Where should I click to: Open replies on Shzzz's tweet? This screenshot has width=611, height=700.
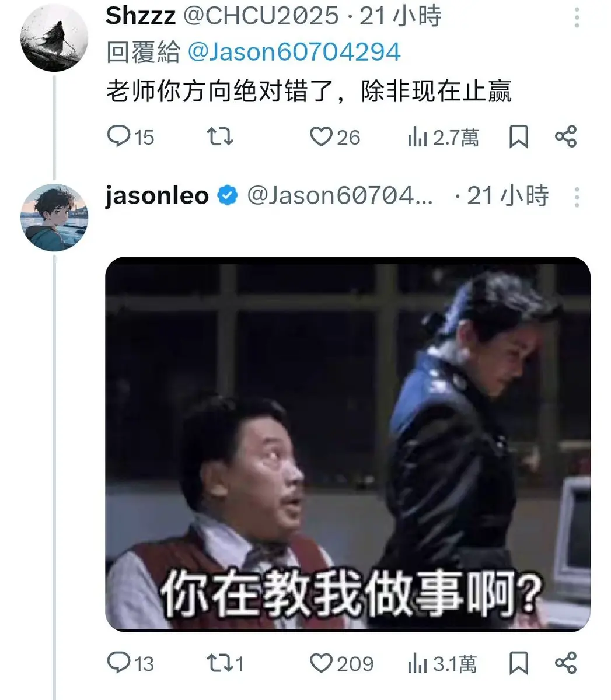131,137
